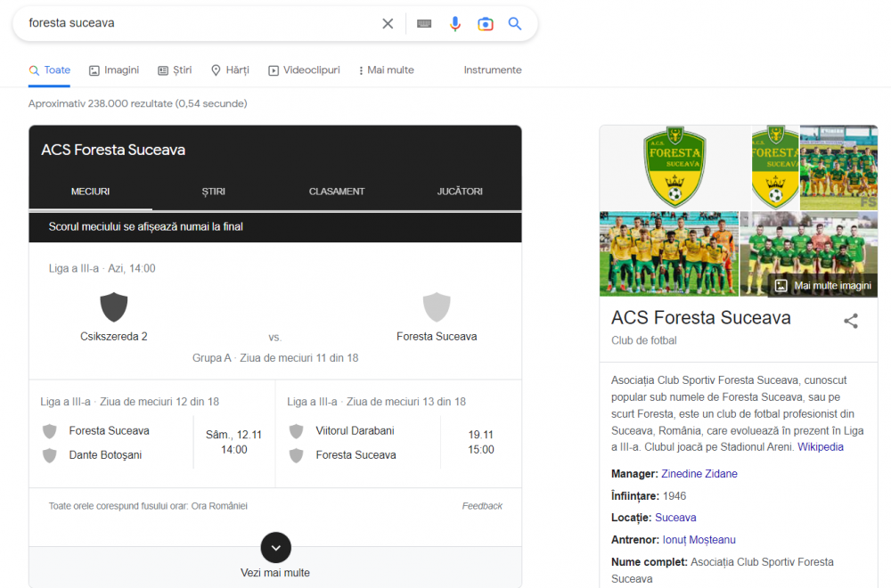Submit search with the magnifying glass icon
This screenshot has width=891, height=588.
point(515,23)
